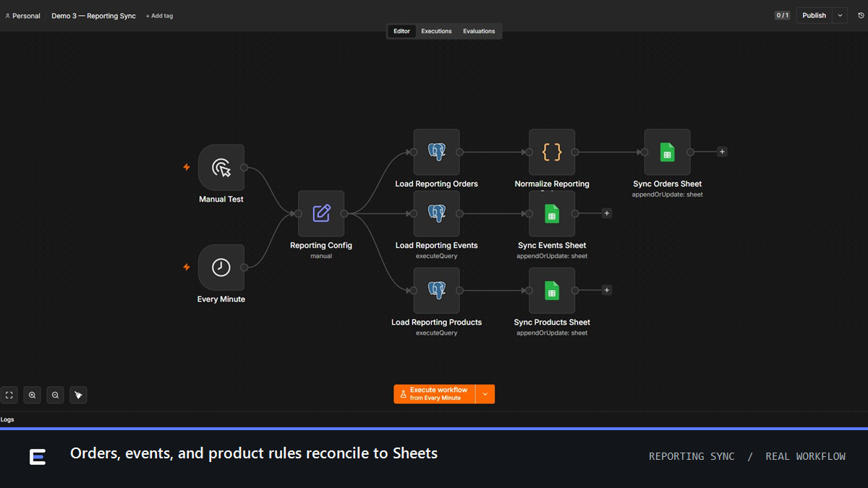Click the Add tag link
The width and height of the screenshot is (868, 488).
coord(159,16)
